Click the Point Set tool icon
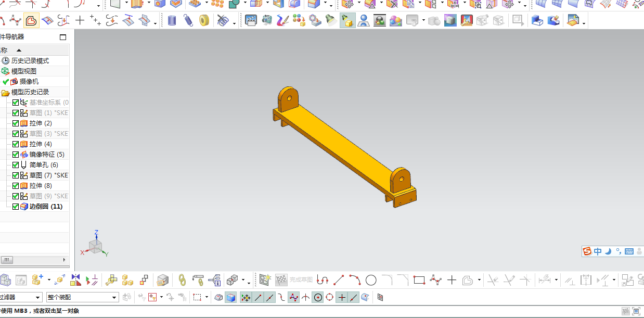644x318 pixels. click(95, 21)
